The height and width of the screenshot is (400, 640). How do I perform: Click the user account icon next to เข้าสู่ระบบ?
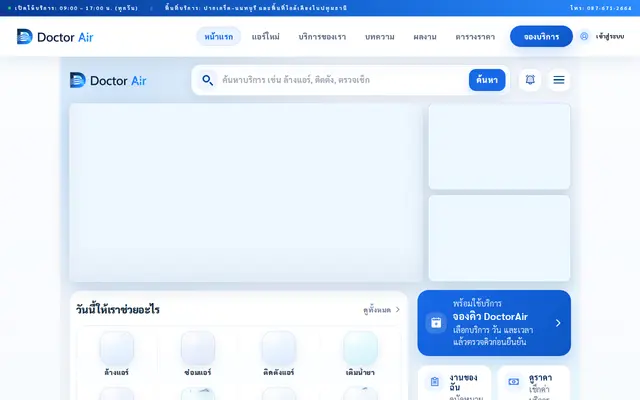click(x=584, y=36)
